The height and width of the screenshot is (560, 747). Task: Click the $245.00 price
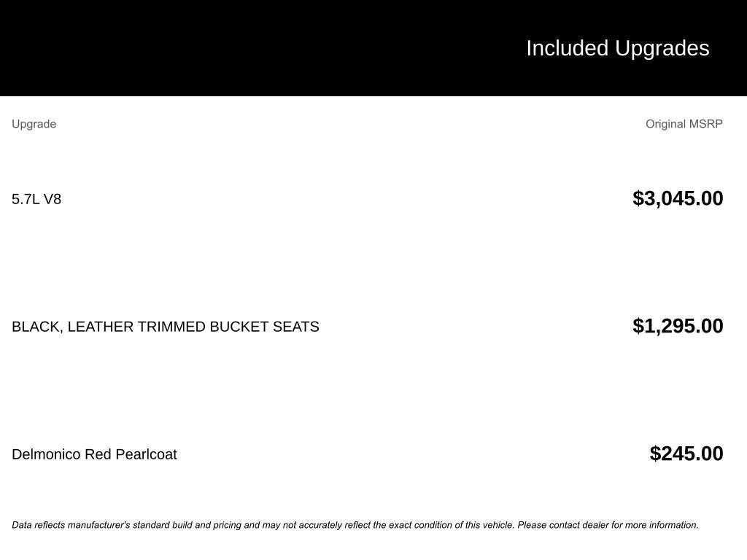point(686,454)
